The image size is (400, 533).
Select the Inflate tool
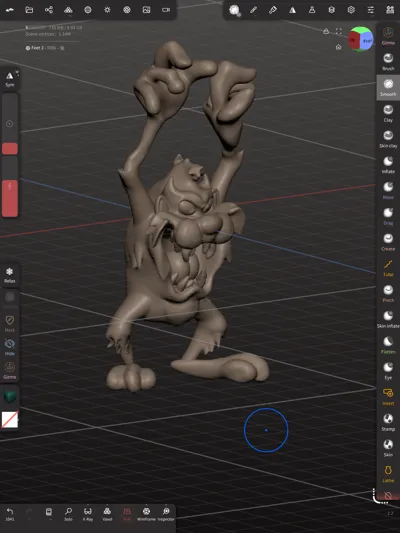(x=388, y=165)
